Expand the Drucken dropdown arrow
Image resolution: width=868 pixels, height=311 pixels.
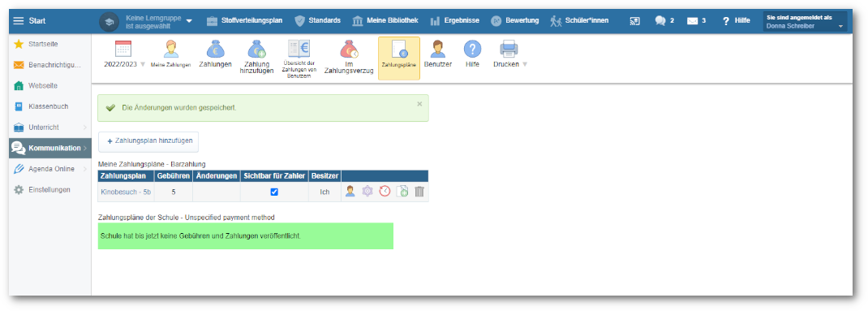(525, 64)
